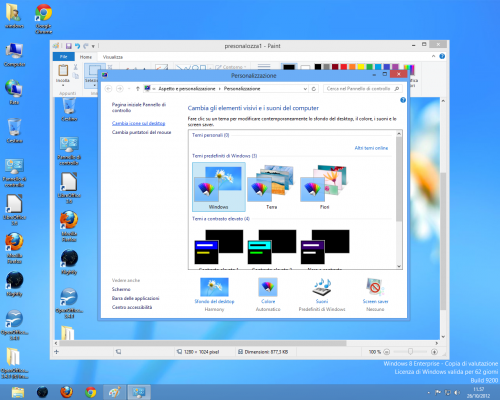Click the Incolla clipboard icon in Paint
This screenshot has height=400, width=500.
[63, 70]
